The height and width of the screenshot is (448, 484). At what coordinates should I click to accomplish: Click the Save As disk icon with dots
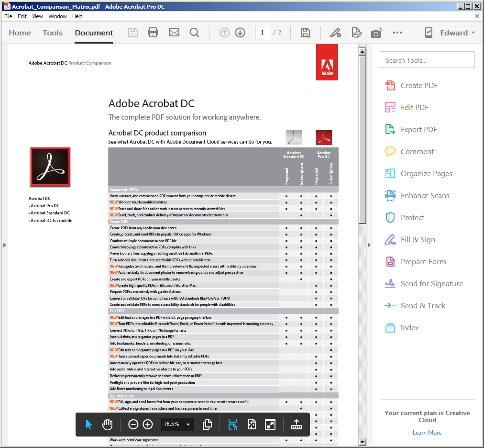(305, 33)
